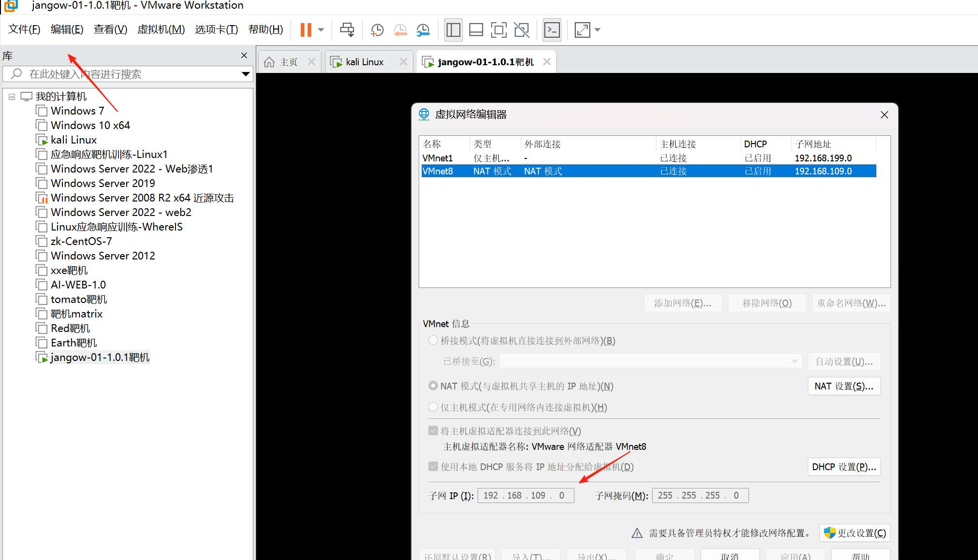Select kali Linux in the library tree

(73, 140)
